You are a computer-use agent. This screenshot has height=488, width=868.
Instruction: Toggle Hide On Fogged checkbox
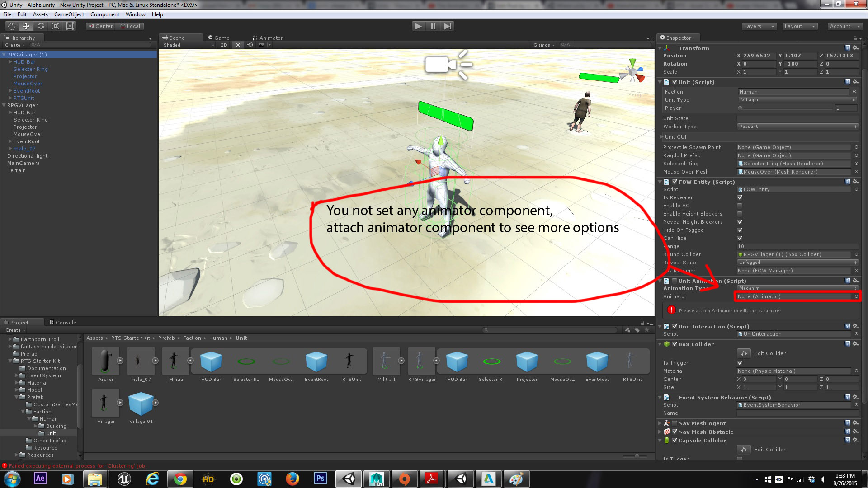(x=740, y=230)
